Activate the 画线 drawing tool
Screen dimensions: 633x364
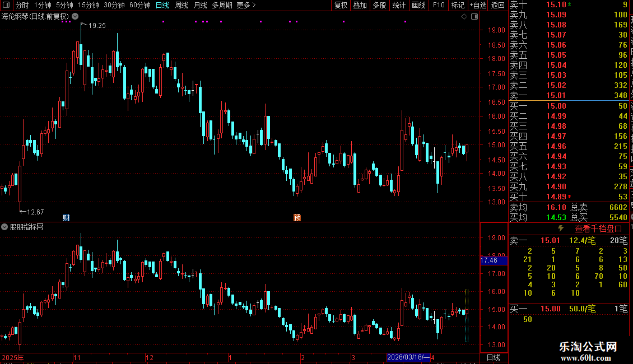tap(418, 5)
